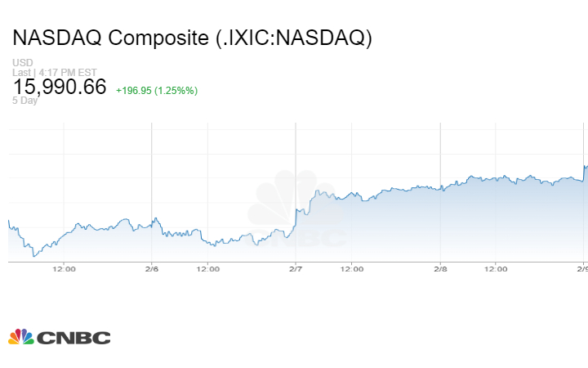
Task: Click the 12:00 label between 2/7 and 2/8
Action: (x=352, y=268)
